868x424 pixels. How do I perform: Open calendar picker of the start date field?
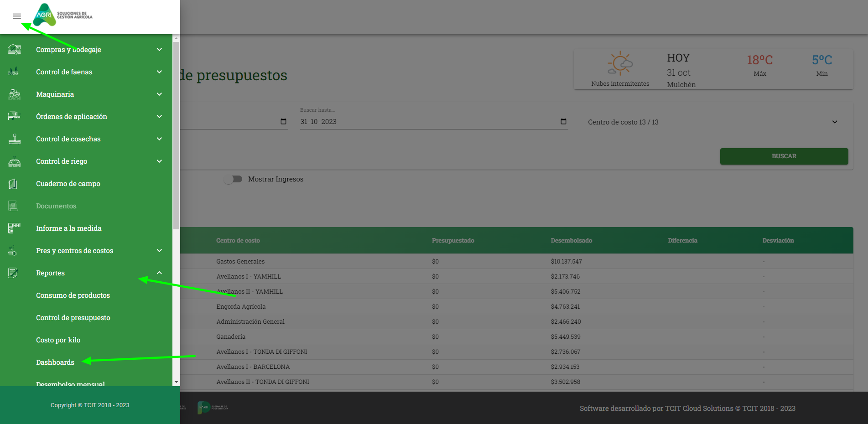point(283,121)
